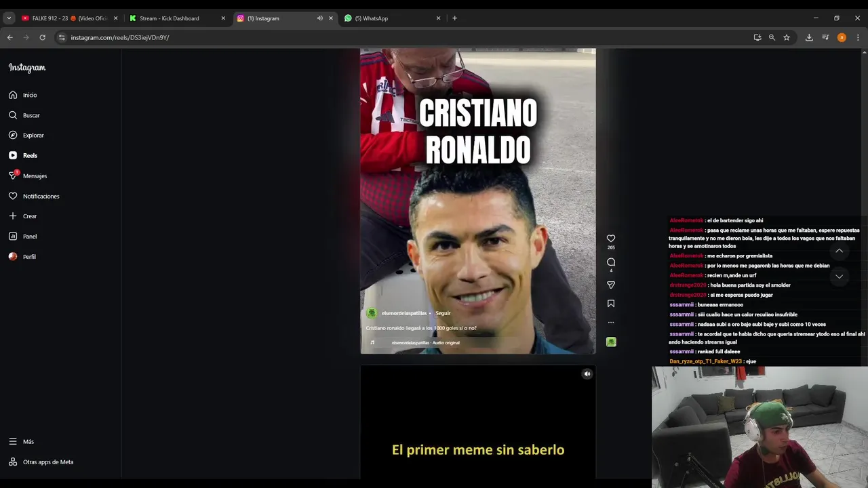
Task: Open Notificaciones in the sidebar
Action: 34,196
